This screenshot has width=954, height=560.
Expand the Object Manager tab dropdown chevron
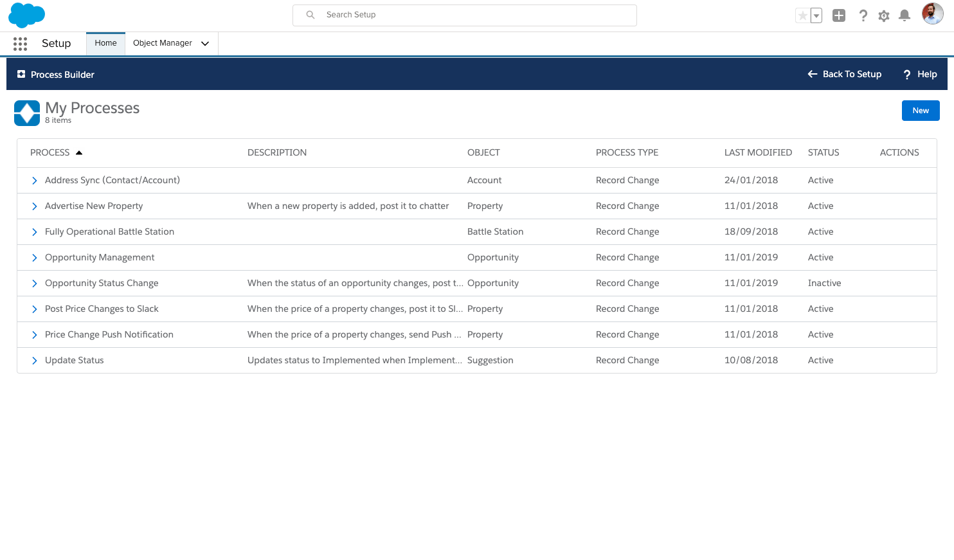click(x=205, y=44)
